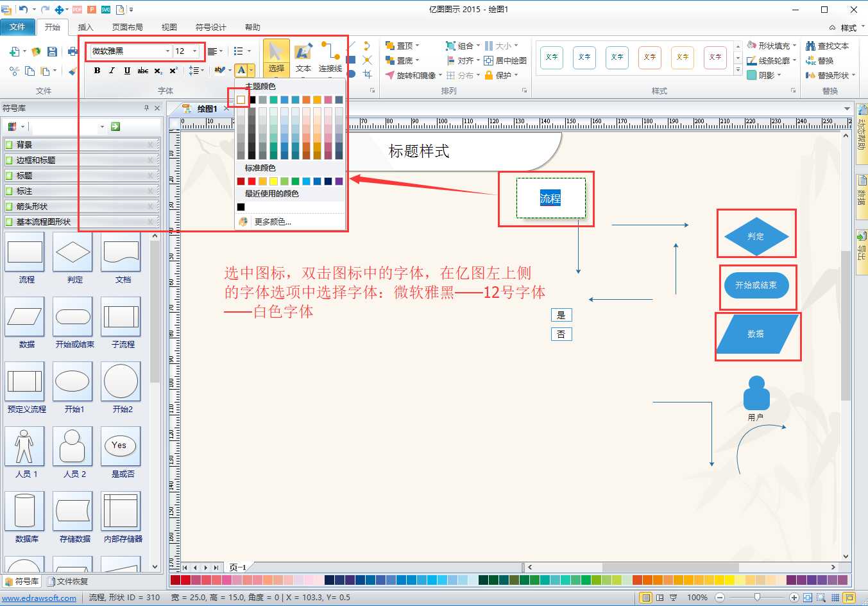The height and width of the screenshot is (606, 868).
Task: Click the Copy icon in the File group
Action: pyautogui.click(x=30, y=71)
